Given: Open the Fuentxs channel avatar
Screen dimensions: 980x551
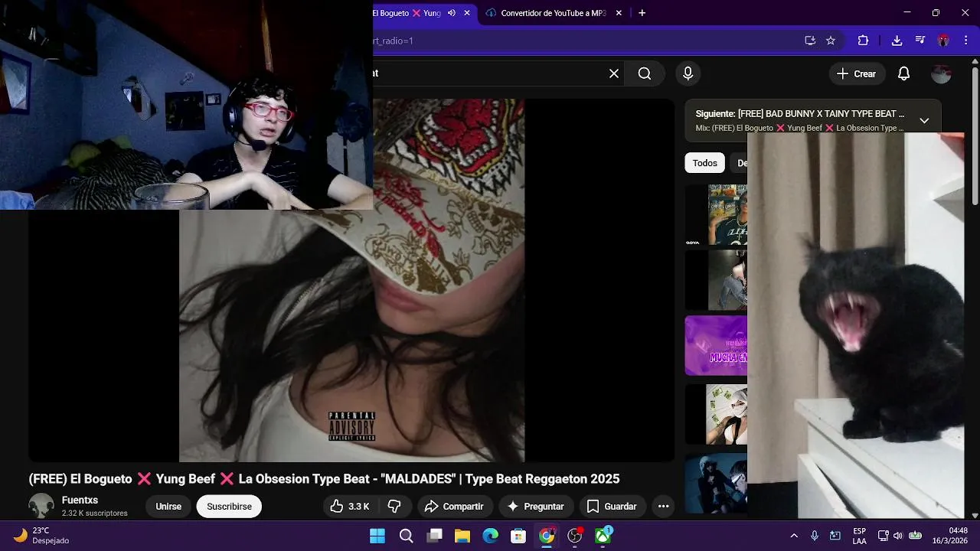Looking at the screenshot, I should coord(41,506).
